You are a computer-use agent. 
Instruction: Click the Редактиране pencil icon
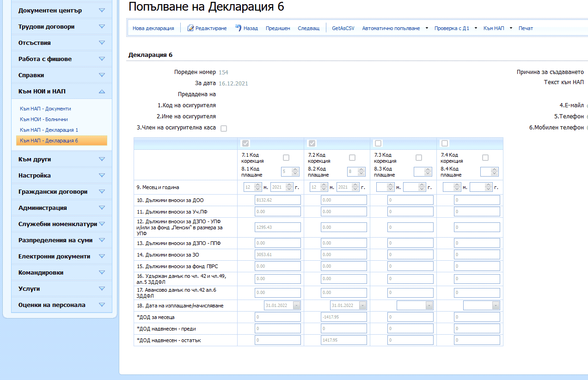(190, 28)
